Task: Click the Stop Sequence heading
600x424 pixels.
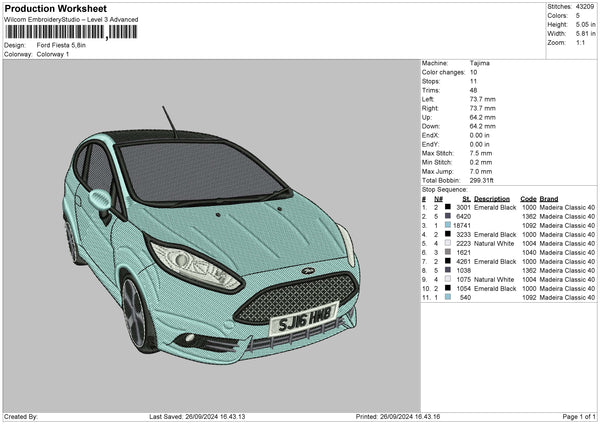Action: point(445,190)
